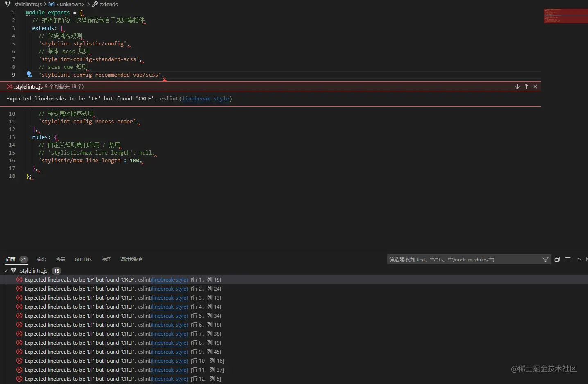Click line number 13 in the gutter
588x384 pixels.
(x=12, y=137)
